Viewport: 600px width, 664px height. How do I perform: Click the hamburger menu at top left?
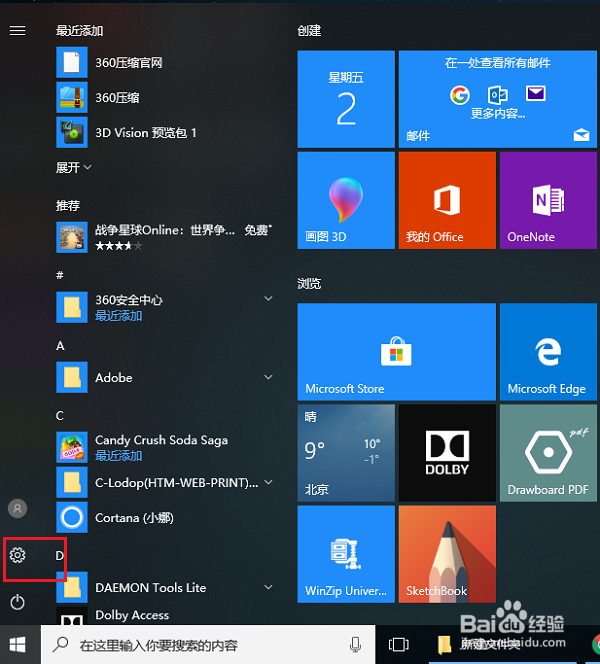[x=17, y=30]
